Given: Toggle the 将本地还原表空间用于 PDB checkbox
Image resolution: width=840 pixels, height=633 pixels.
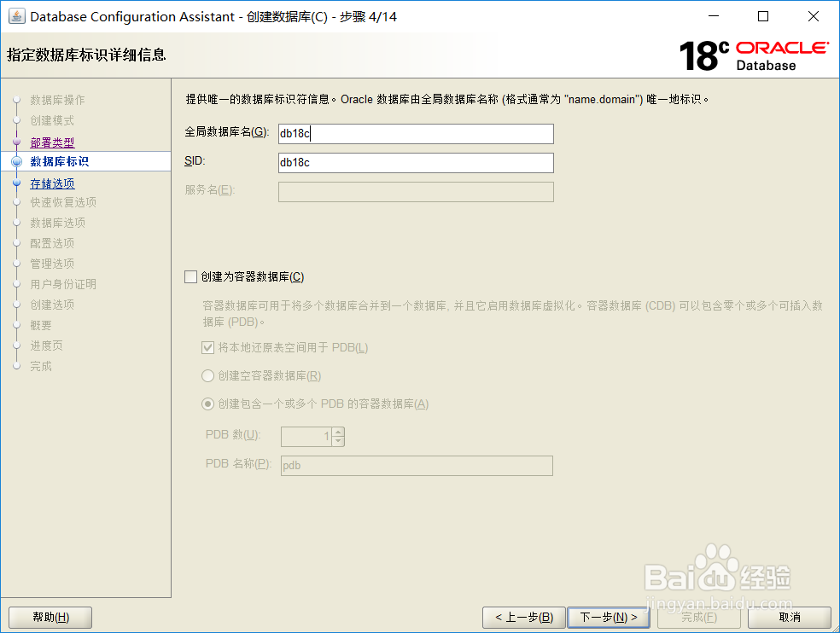Looking at the screenshot, I should coord(207,346).
